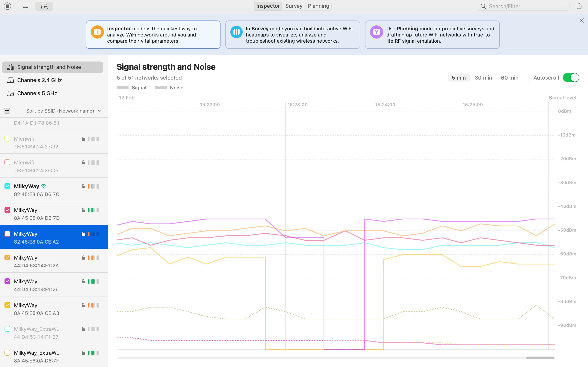Switch to the table list view icon
The height and width of the screenshot is (367, 588).
(26, 6)
